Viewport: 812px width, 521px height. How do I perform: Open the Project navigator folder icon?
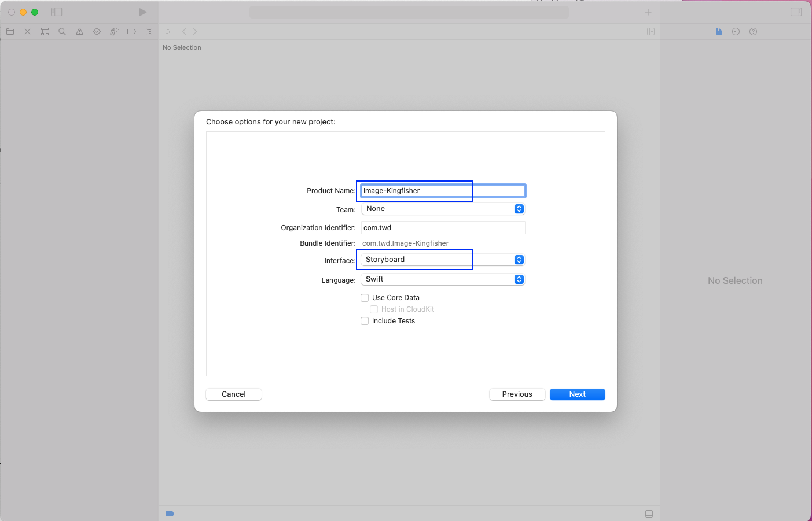[x=10, y=32]
